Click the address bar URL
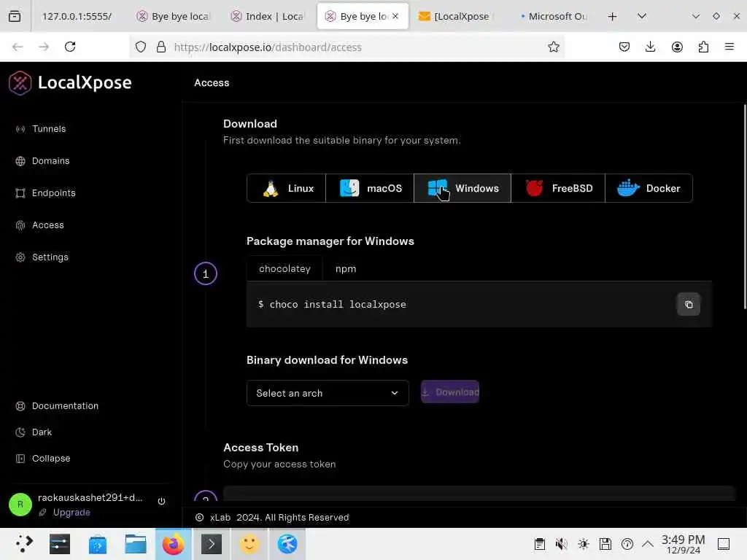 (268, 47)
